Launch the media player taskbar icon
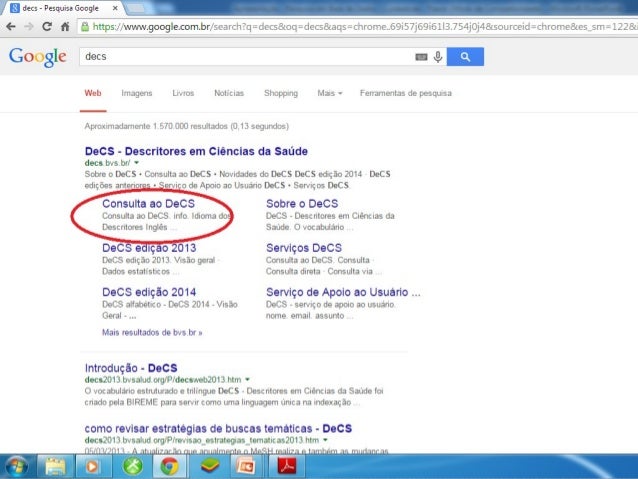638x479 pixels. [92, 466]
